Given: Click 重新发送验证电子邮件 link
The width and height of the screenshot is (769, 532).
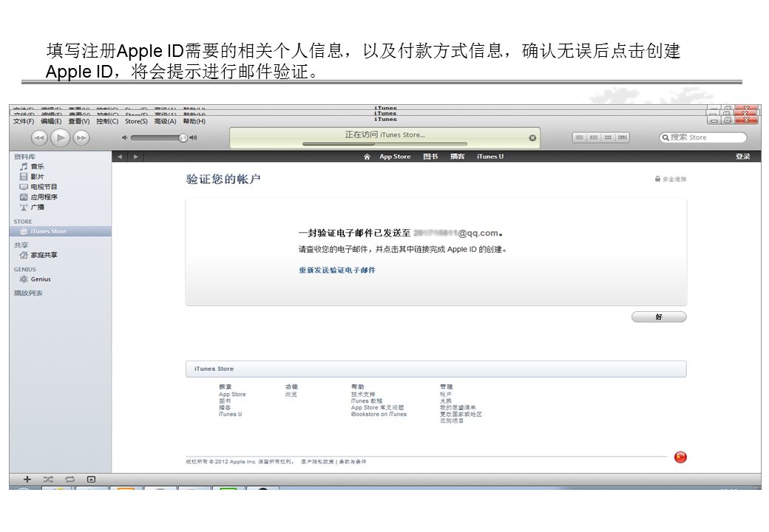Looking at the screenshot, I should coord(337,270).
